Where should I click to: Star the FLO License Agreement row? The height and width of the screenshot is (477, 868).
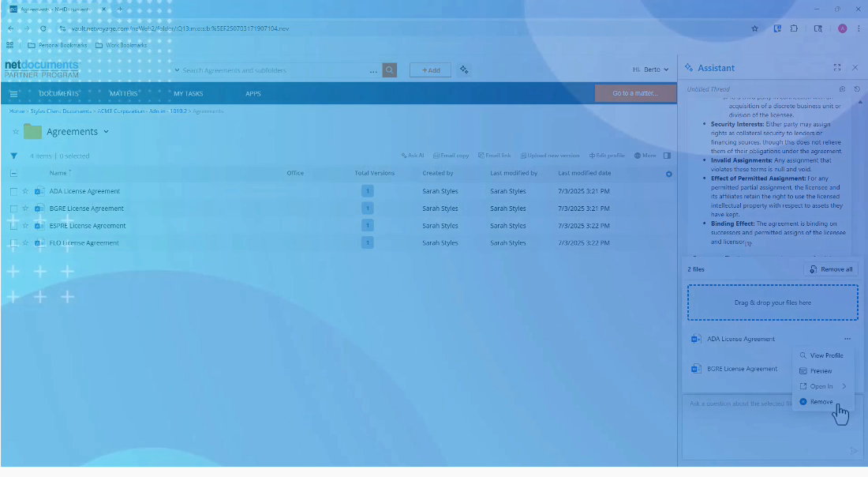(25, 242)
